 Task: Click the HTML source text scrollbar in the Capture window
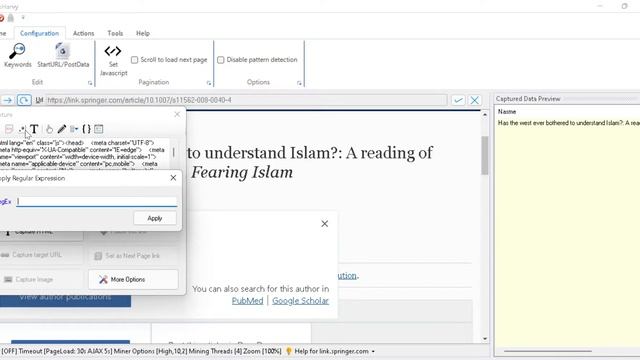click(173, 153)
